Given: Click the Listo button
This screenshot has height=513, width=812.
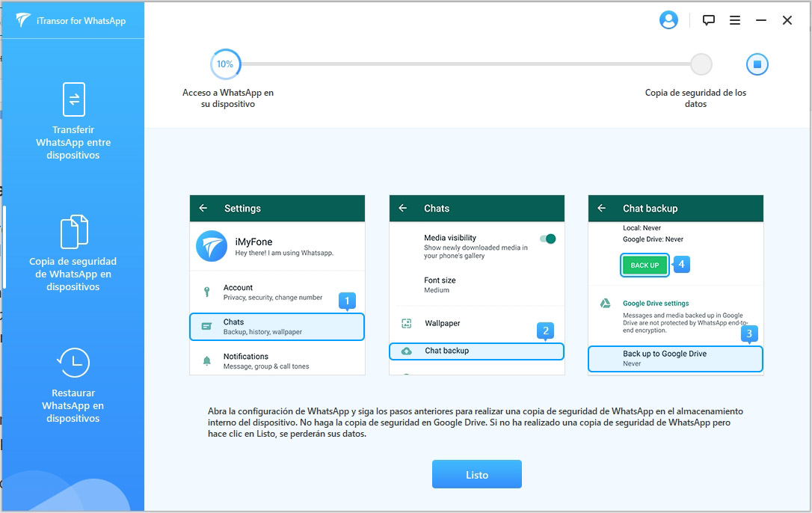Looking at the screenshot, I should pos(477,474).
